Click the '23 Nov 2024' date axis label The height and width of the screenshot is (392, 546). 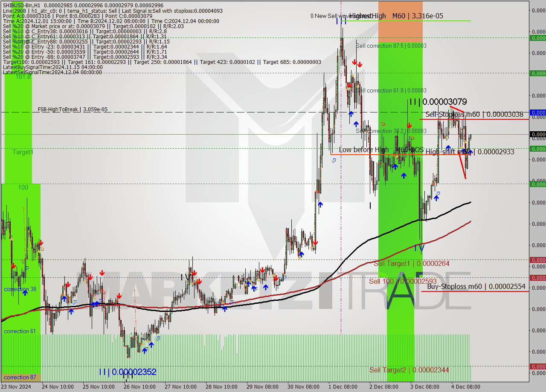[x=16, y=387]
